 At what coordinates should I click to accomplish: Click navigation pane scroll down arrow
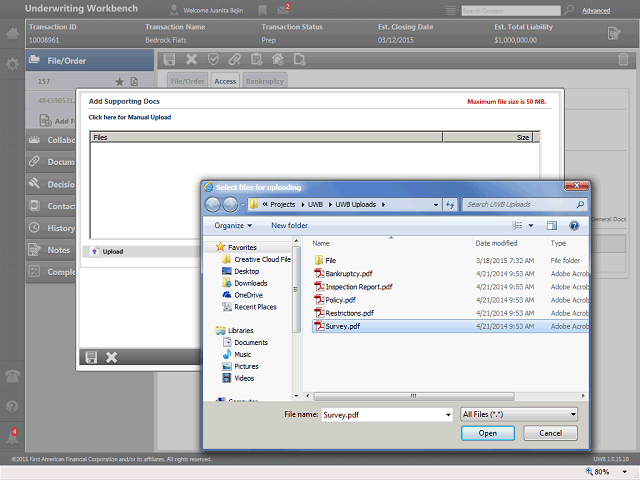click(x=296, y=396)
